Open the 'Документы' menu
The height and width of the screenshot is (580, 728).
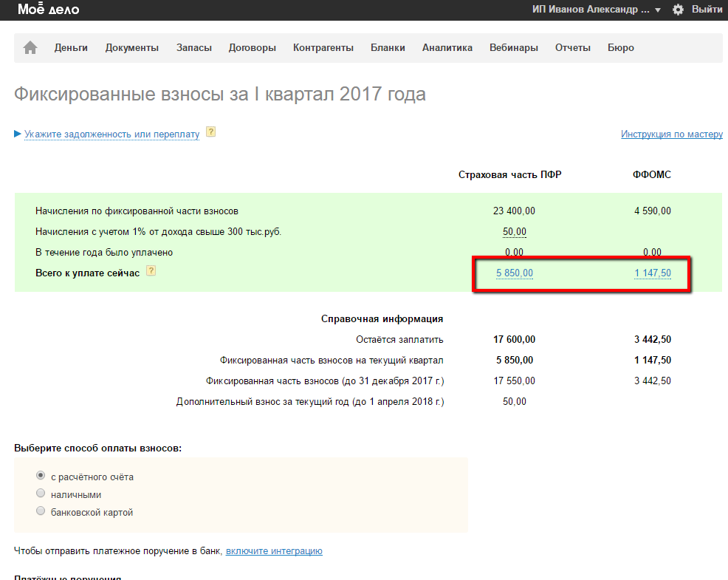(x=132, y=47)
